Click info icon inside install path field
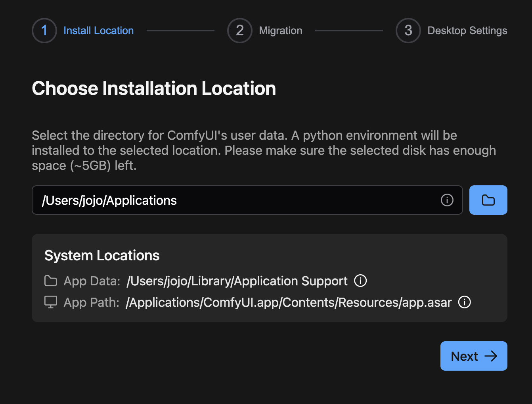Image resolution: width=532 pixels, height=404 pixels. 447,200
